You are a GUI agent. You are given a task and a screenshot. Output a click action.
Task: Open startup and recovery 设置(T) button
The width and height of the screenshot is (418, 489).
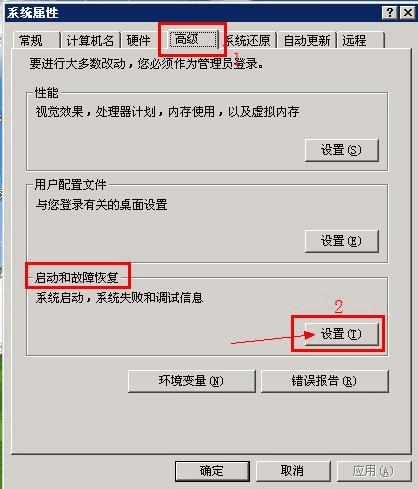pyautogui.click(x=342, y=334)
